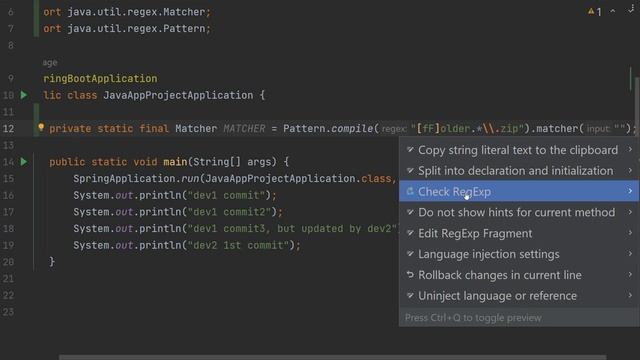Click the icon beside Split into declaration

pyautogui.click(x=410, y=170)
